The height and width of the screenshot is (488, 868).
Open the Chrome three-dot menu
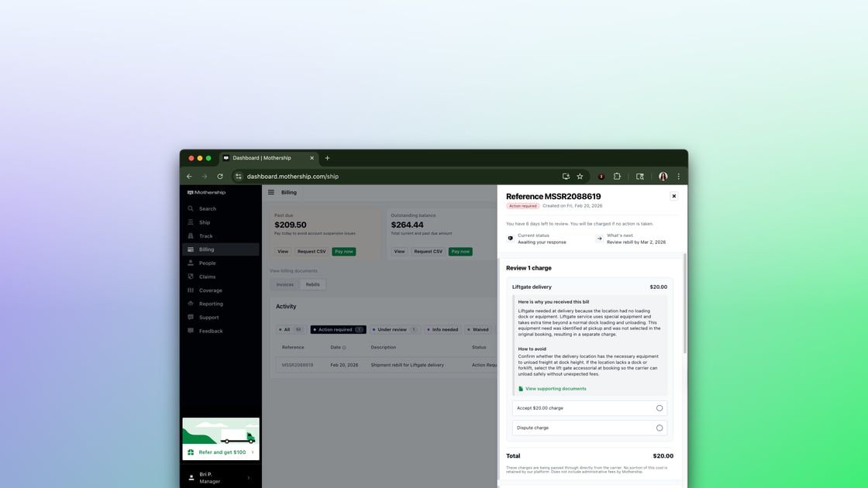tap(678, 176)
